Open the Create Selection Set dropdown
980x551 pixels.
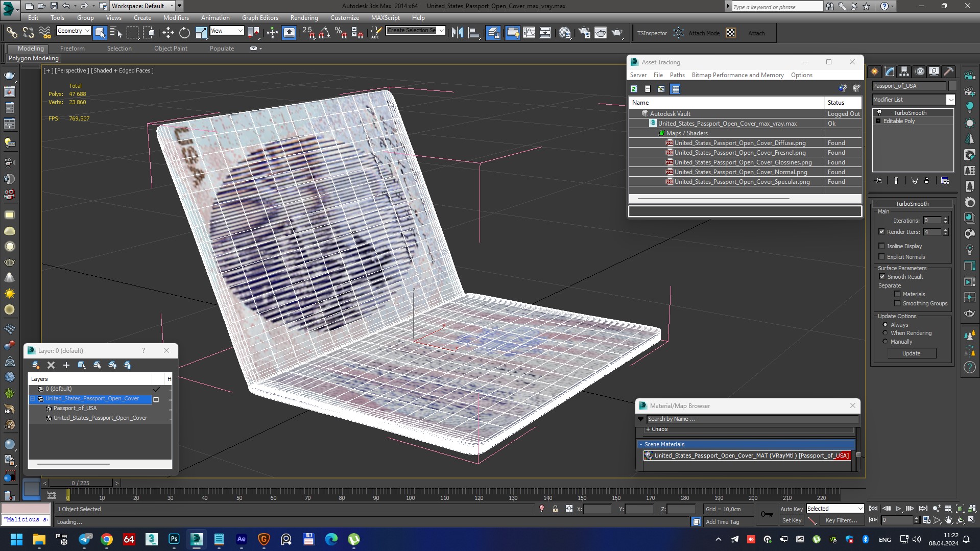point(416,31)
